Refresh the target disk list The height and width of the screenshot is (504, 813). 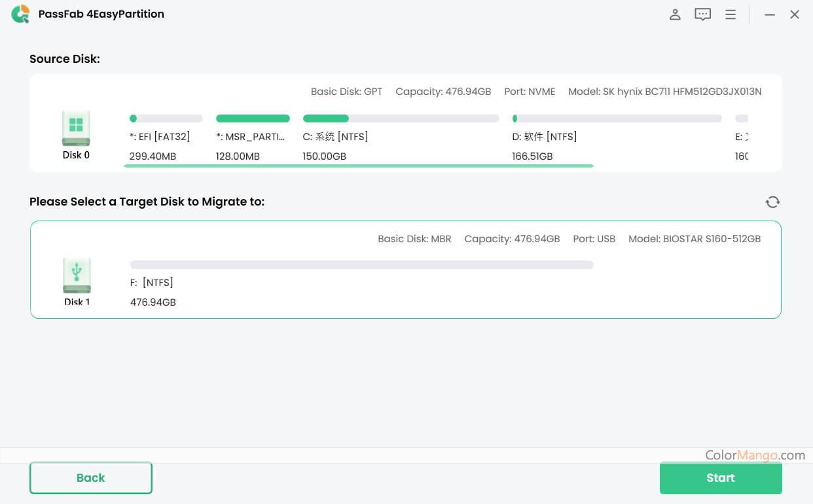point(772,202)
